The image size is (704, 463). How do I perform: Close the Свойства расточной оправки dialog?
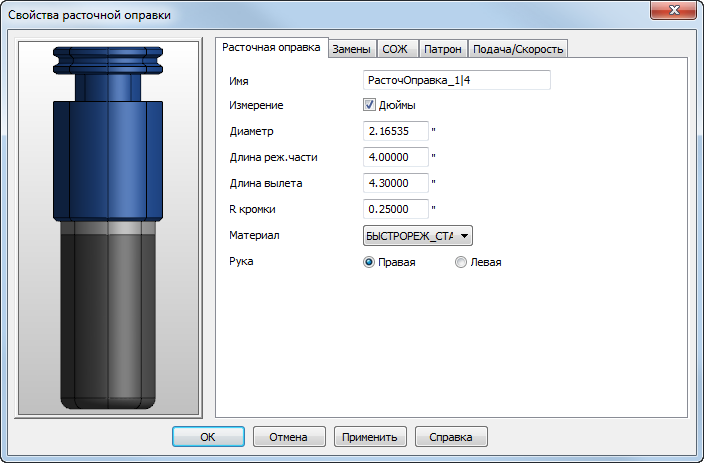tap(673, 10)
